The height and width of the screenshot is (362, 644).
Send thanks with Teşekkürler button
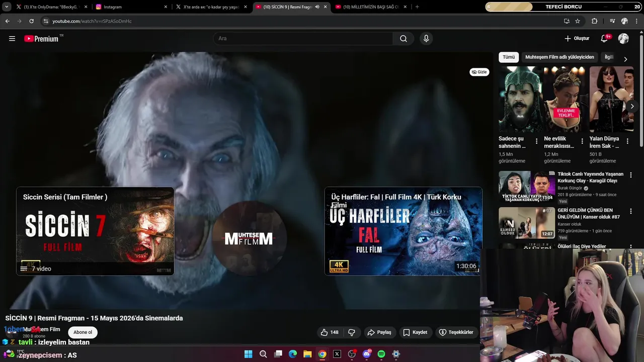[456, 332]
